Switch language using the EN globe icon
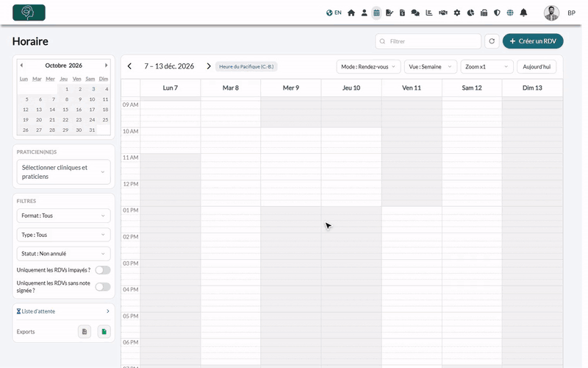 [x=334, y=13]
